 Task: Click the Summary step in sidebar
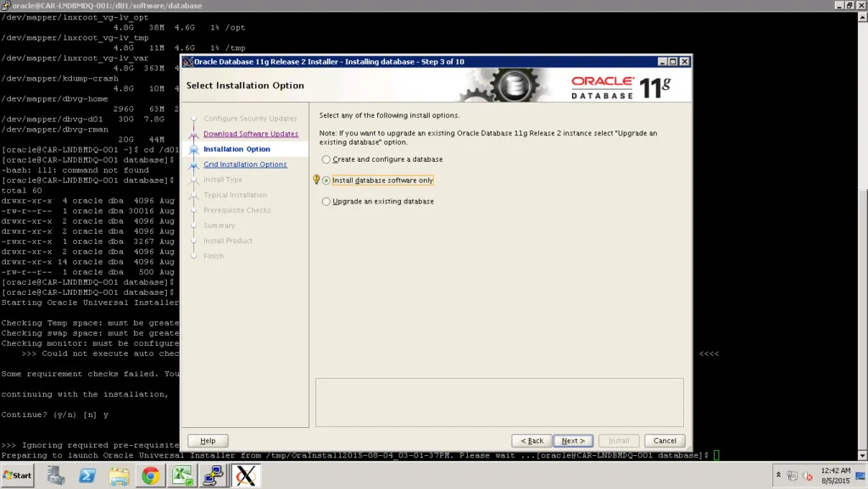pyautogui.click(x=220, y=225)
